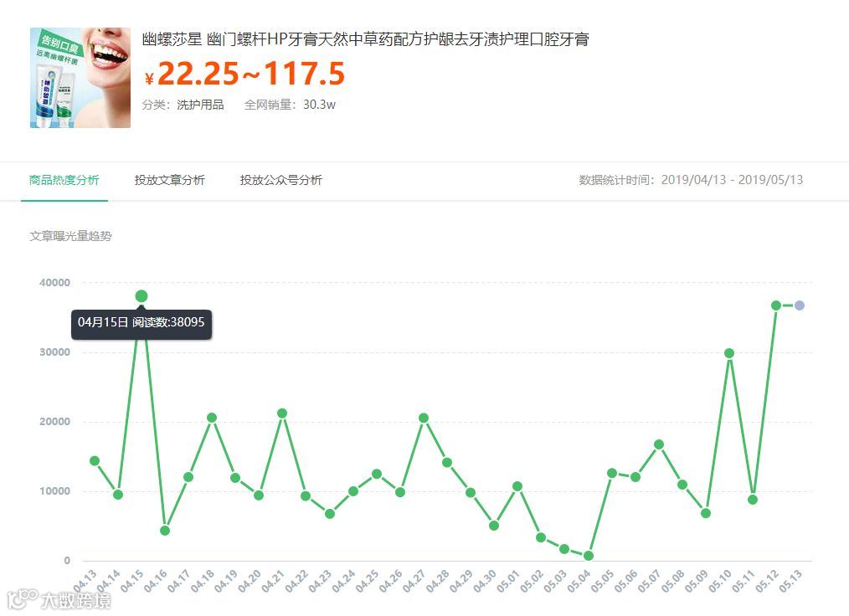The image size is (849, 616).
Task: Click the 04.26 data point
Action: 400,492
